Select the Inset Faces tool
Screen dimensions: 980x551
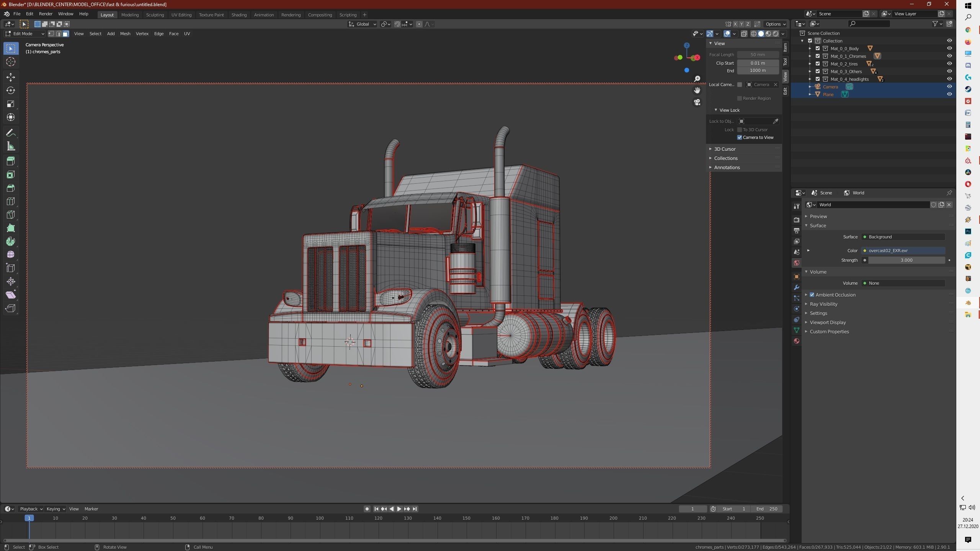tap(11, 174)
